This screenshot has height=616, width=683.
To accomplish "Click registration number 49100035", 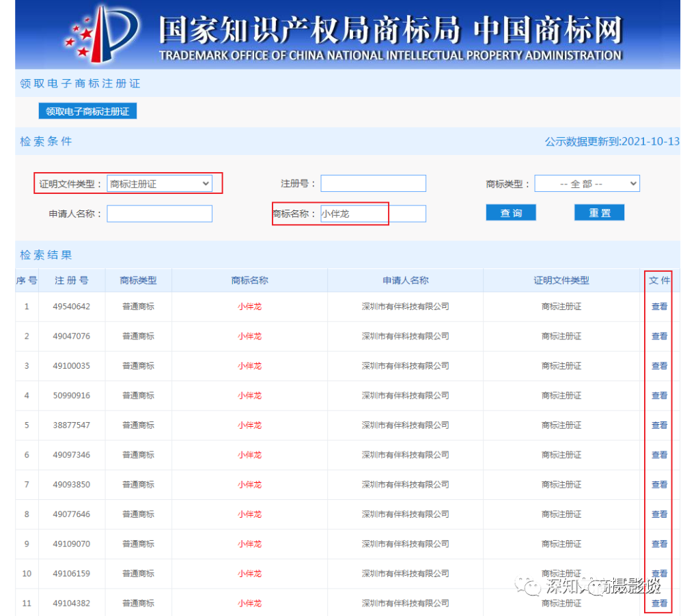I will point(72,365).
